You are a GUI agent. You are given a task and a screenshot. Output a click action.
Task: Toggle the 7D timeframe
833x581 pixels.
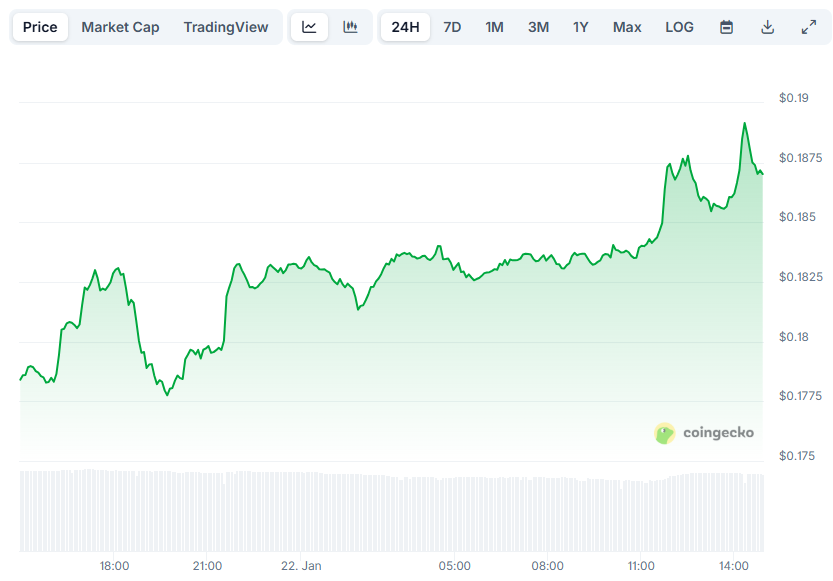pos(451,27)
